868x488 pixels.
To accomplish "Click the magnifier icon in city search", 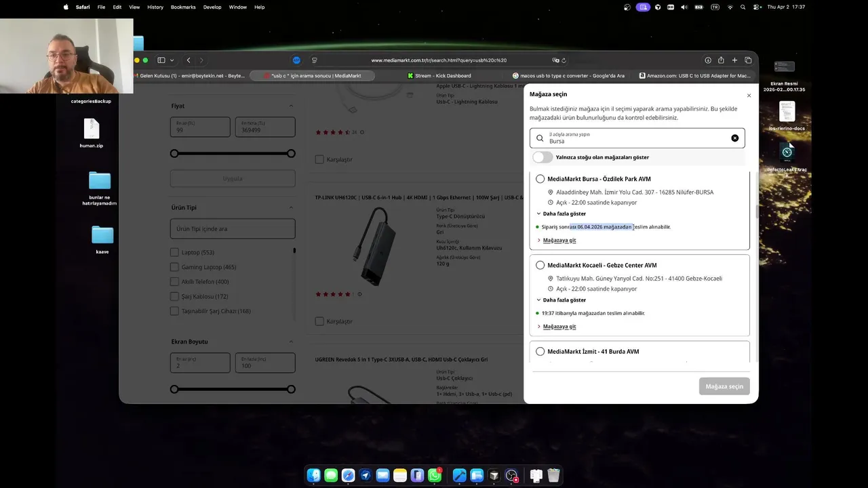I will [x=540, y=138].
